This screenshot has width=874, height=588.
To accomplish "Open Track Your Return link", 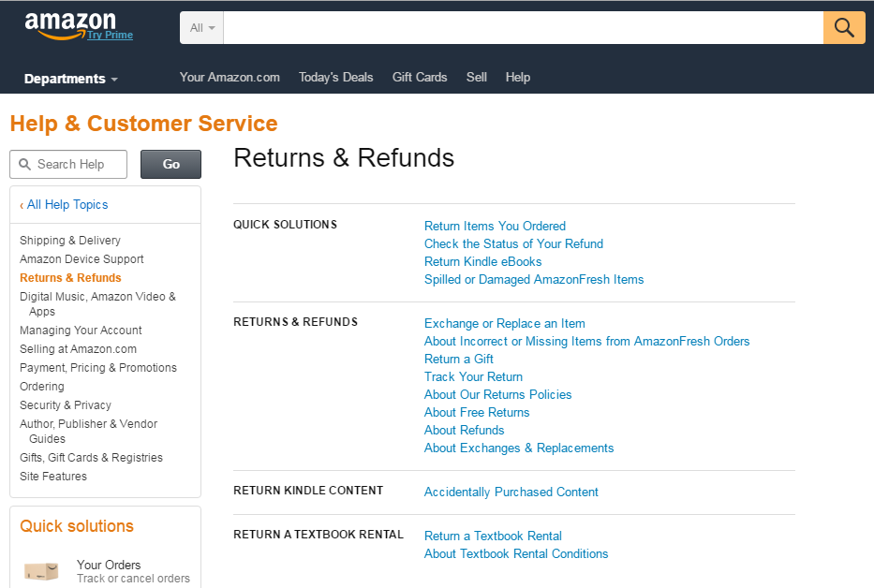I will [x=473, y=376].
